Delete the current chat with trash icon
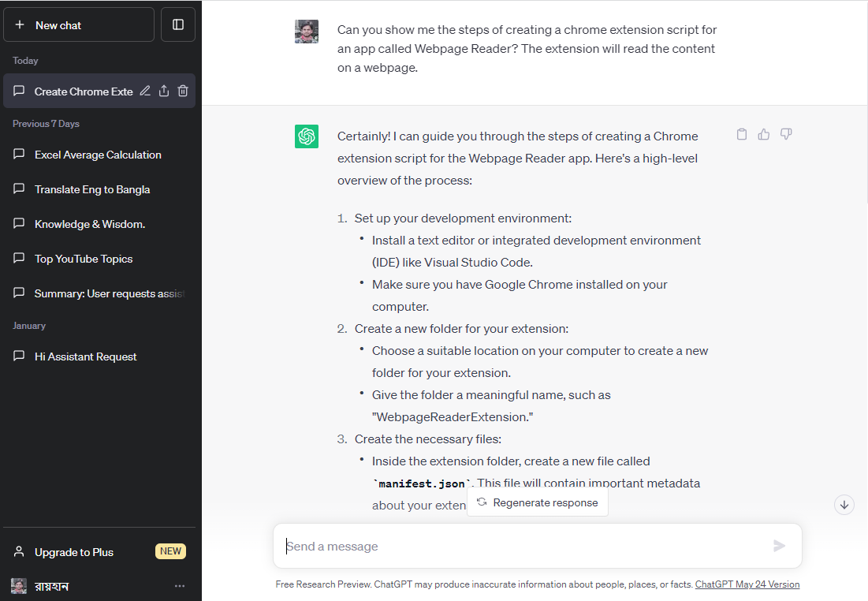This screenshot has height=601, width=868. pyautogui.click(x=183, y=91)
